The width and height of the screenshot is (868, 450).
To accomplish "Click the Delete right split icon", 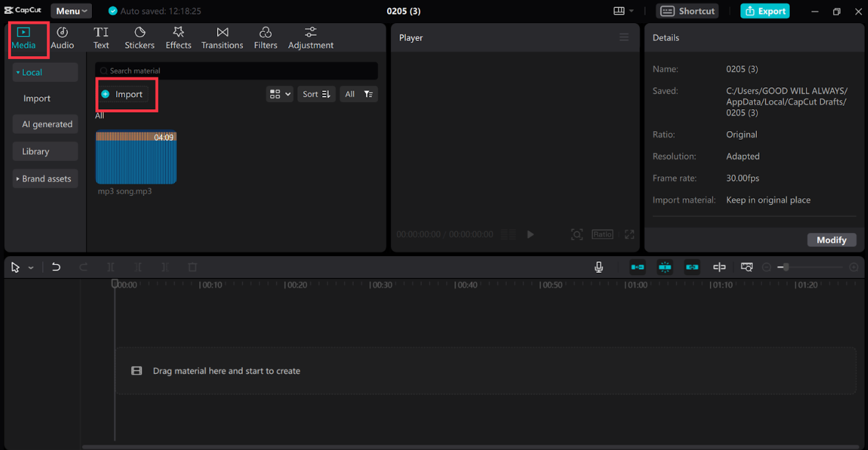I will 165,267.
